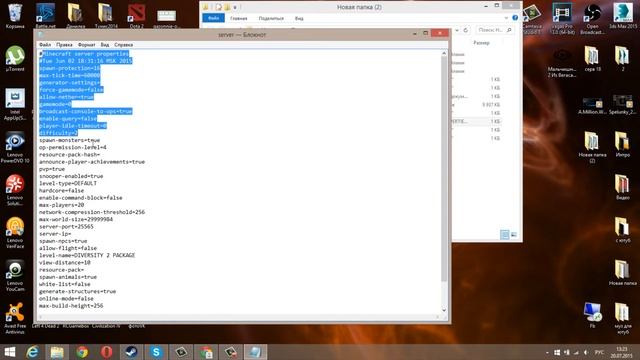Click the РУС language indicator in the tray
Screen dimensions: 640x360
600,352
